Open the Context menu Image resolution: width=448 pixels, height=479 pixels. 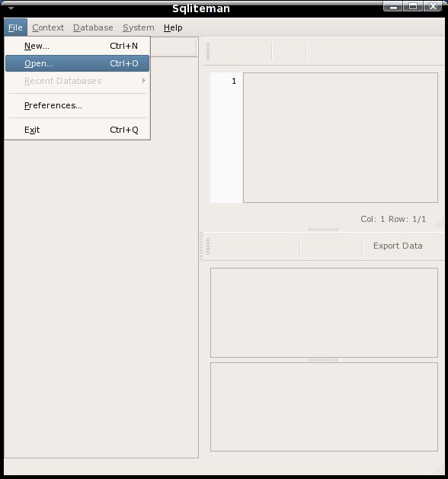[48, 27]
